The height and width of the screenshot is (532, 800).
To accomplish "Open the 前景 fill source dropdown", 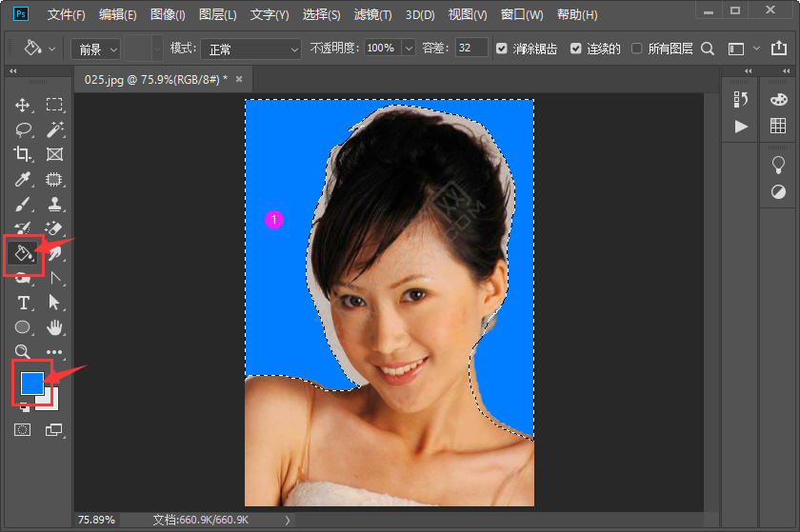I will 95,49.
